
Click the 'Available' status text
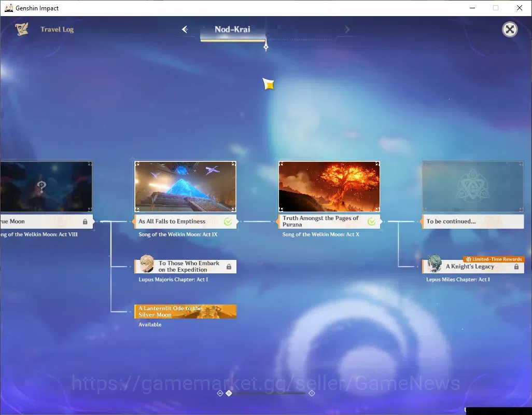150,324
